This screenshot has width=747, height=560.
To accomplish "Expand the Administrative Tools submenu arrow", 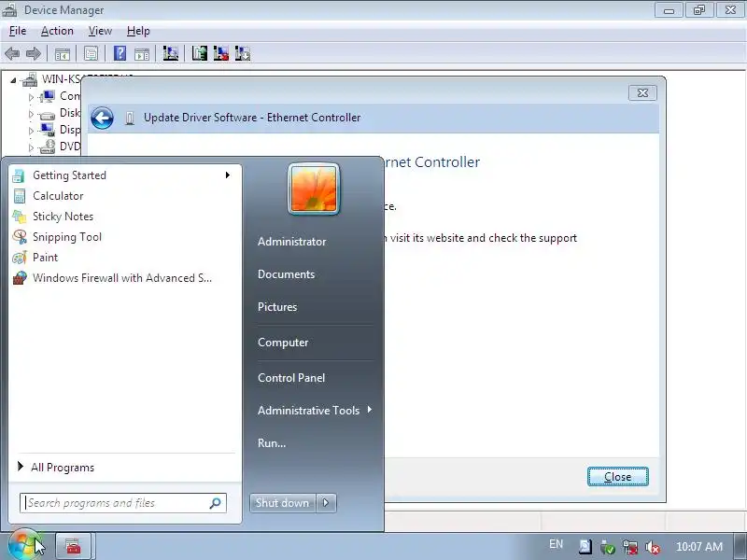I will pos(369,410).
